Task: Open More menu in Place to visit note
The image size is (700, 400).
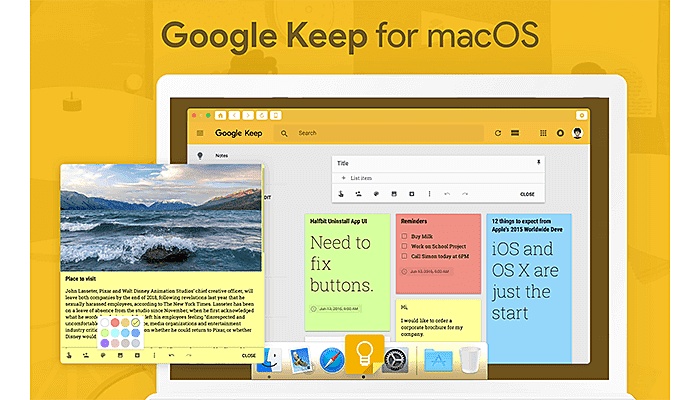Action: coord(154,355)
